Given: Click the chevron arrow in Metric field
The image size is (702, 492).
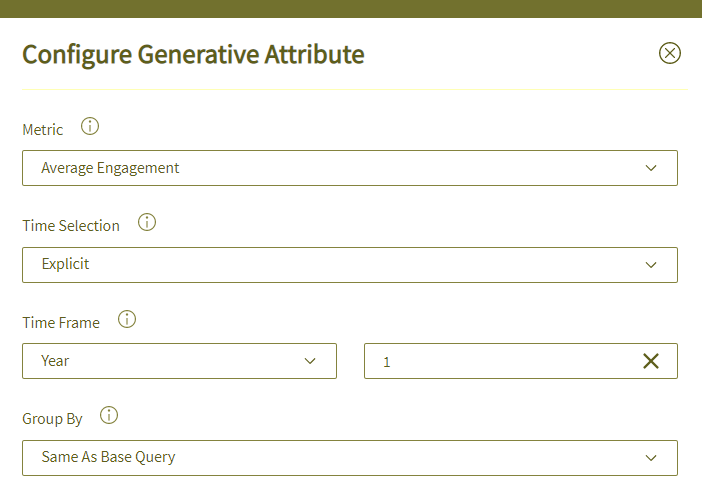Looking at the screenshot, I should pos(651,168).
